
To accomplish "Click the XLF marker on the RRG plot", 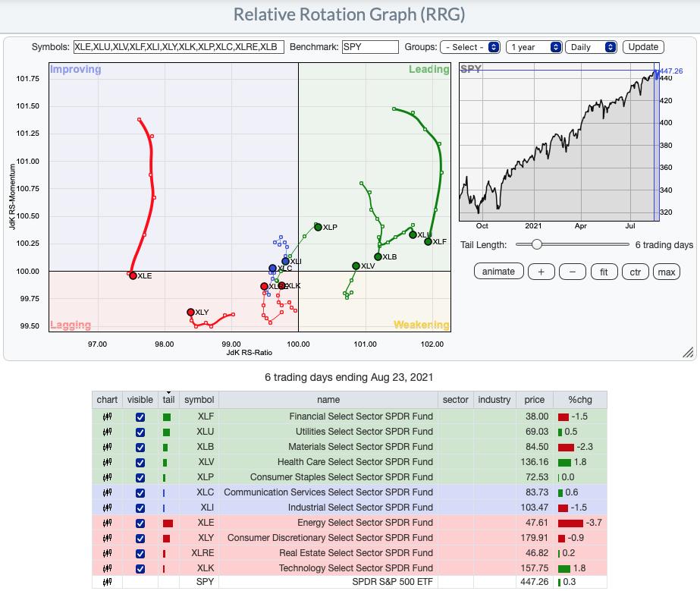I will tap(428, 242).
